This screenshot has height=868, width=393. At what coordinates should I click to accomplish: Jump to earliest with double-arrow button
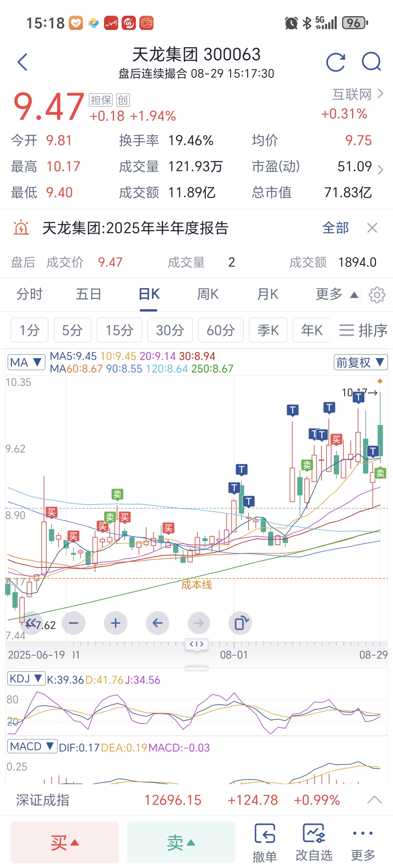(x=31, y=623)
